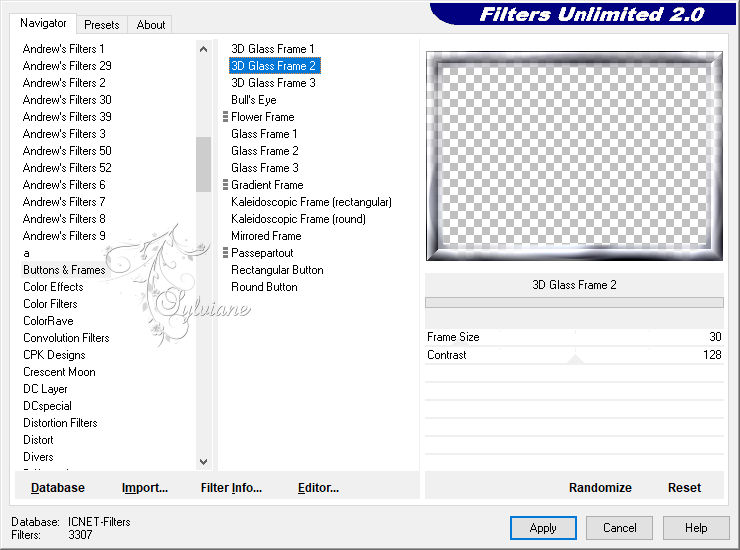Select 3D Glass Frame 3 filter

(x=273, y=83)
